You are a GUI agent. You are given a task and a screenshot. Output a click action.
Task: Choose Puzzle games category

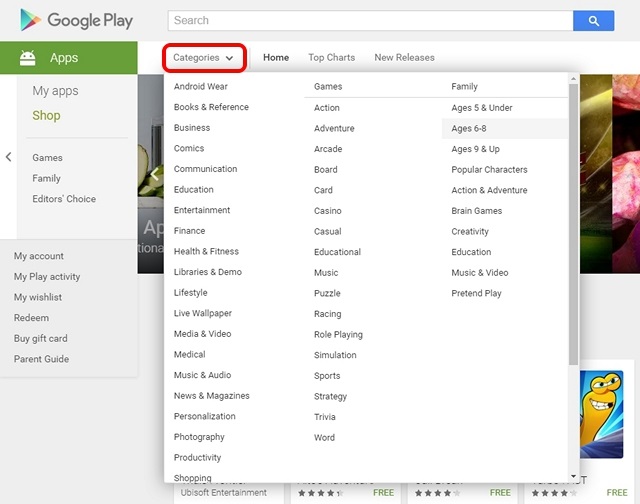pos(327,293)
